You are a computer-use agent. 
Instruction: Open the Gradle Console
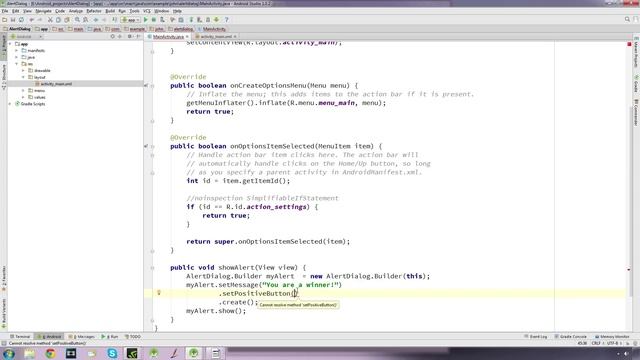571,337
